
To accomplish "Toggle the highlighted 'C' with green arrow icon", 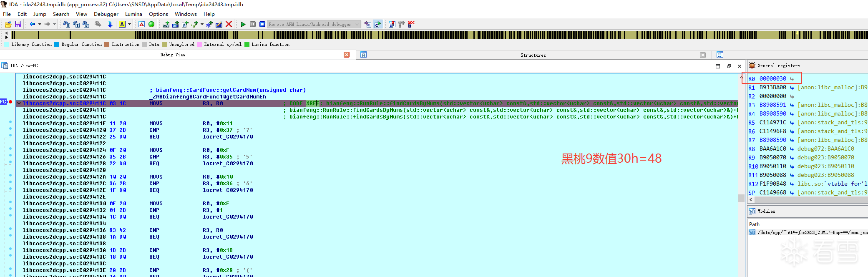I will coord(377,24).
